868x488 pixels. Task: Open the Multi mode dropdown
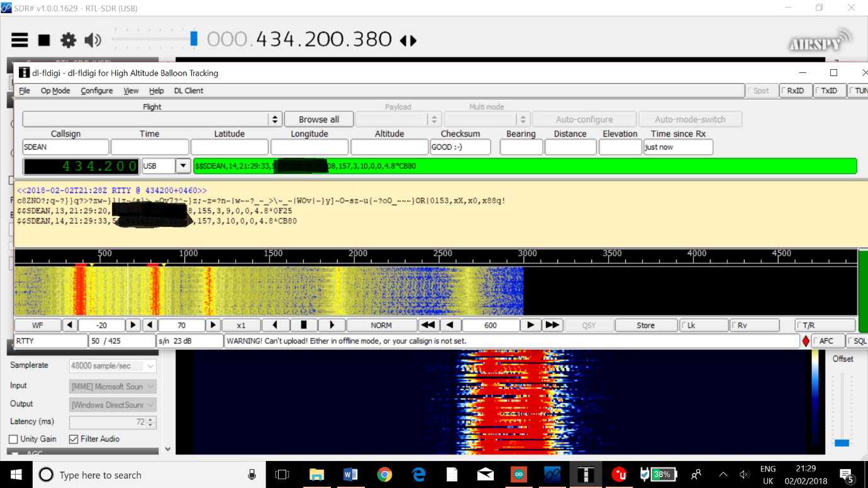522,119
